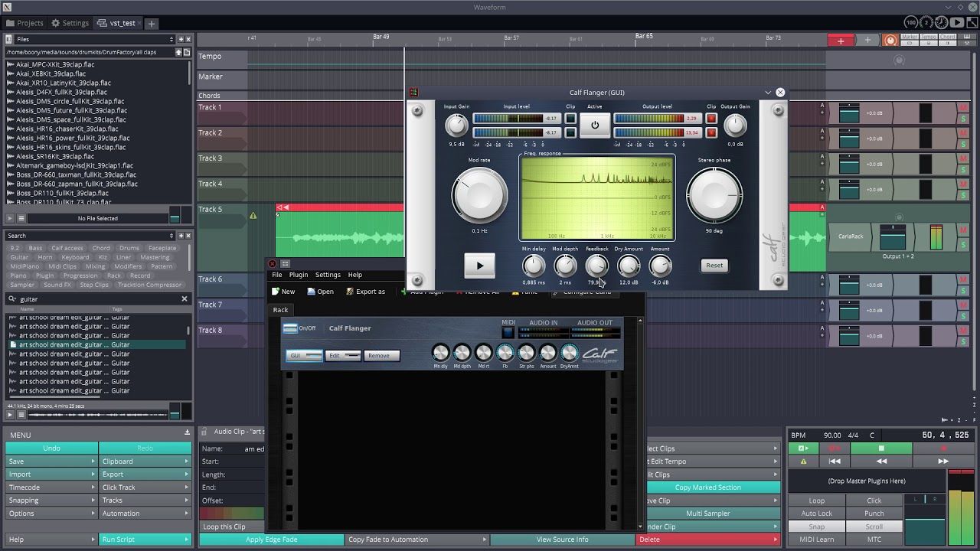Expand the Import submenu arrow
The height and width of the screenshot is (551, 980).
click(93, 474)
